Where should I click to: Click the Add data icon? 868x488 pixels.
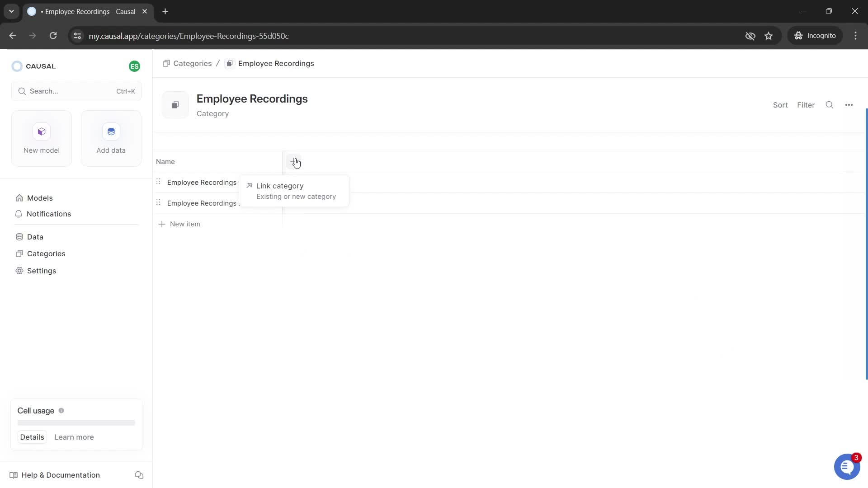point(111,131)
